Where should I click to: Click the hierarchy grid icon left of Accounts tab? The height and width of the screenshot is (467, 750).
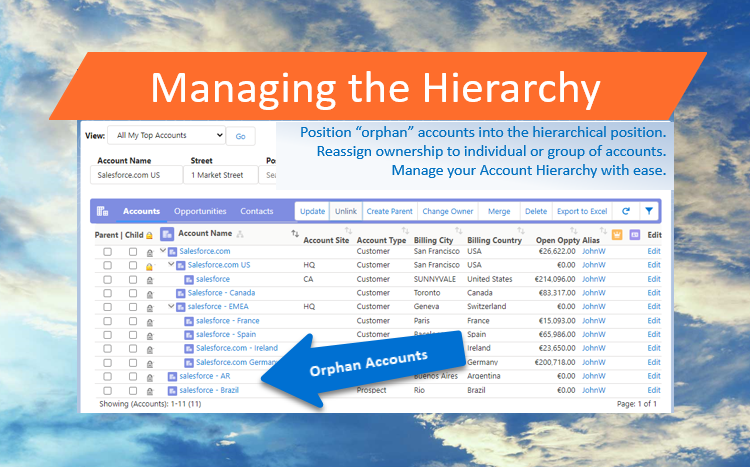point(103,211)
